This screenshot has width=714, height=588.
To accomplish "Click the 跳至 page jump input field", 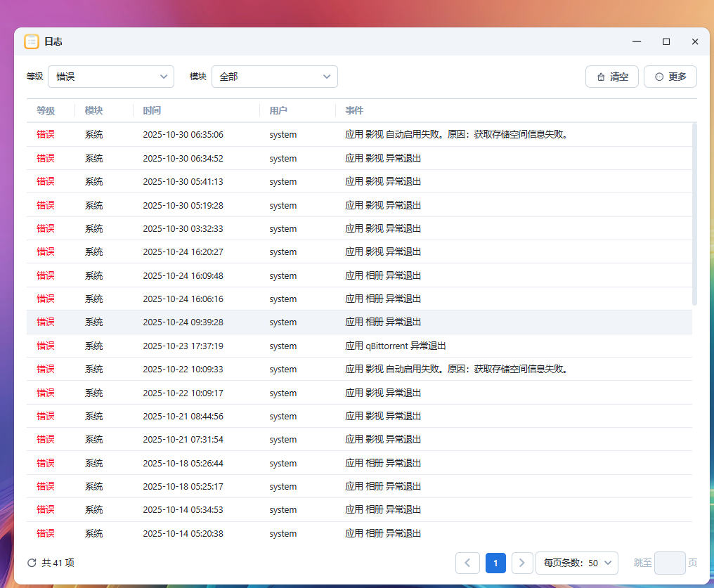I will pos(670,563).
